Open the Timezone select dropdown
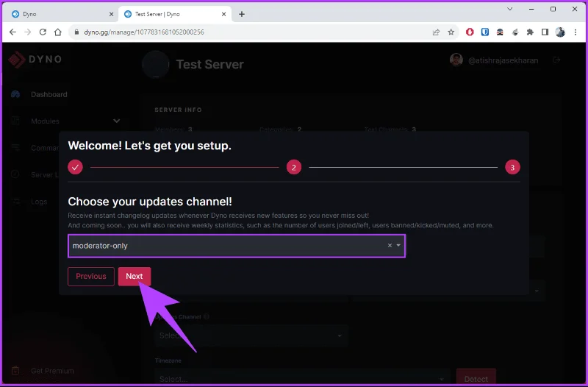588x387 pixels. point(302,378)
